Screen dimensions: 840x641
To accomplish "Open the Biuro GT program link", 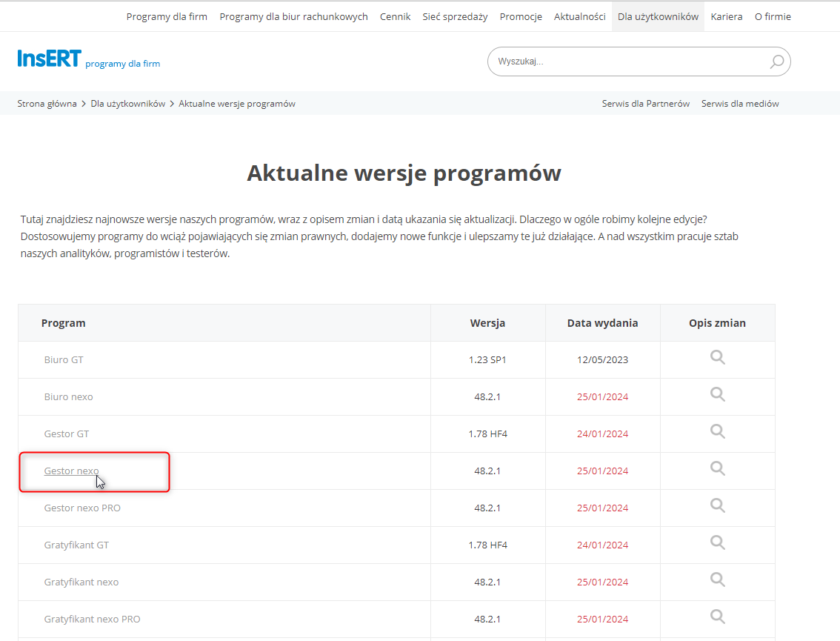I will [x=64, y=359].
